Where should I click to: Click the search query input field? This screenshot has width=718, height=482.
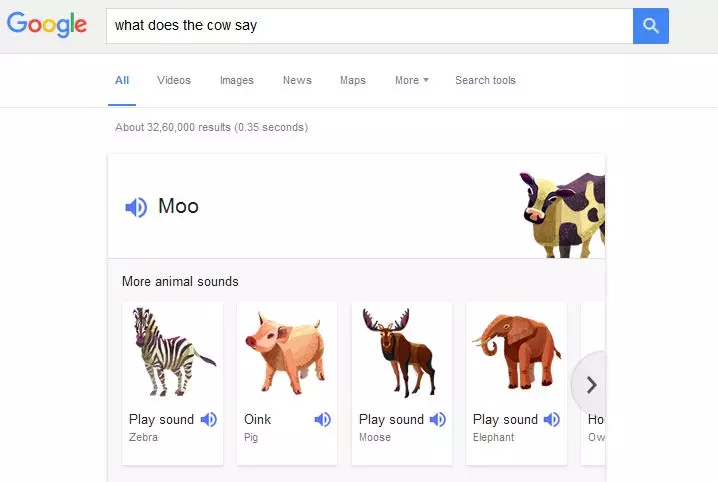click(370, 26)
